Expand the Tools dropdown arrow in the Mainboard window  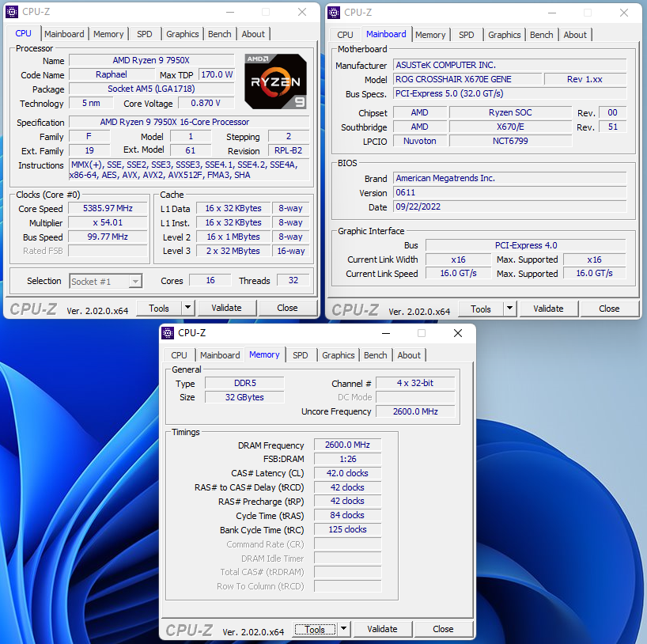pyautogui.click(x=509, y=309)
